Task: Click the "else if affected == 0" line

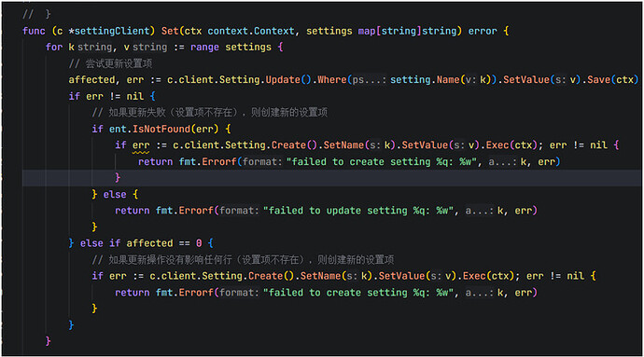Action: pyautogui.click(x=141, y=243)
